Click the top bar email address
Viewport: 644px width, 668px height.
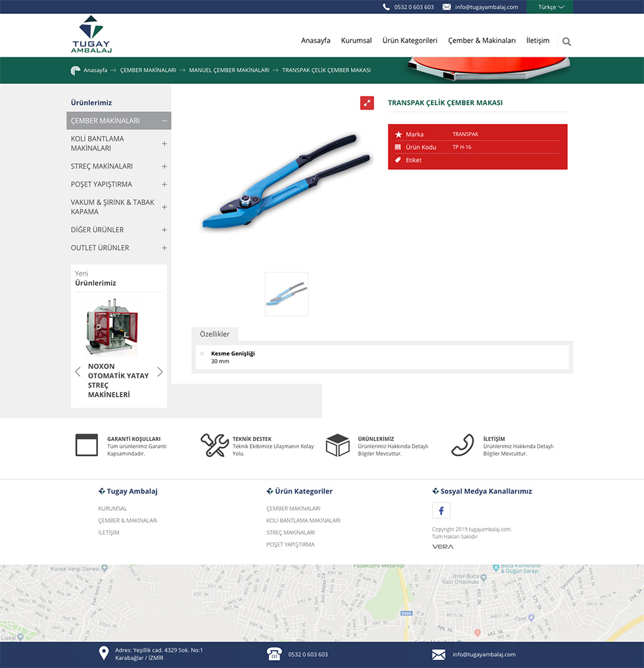point(486,7)
